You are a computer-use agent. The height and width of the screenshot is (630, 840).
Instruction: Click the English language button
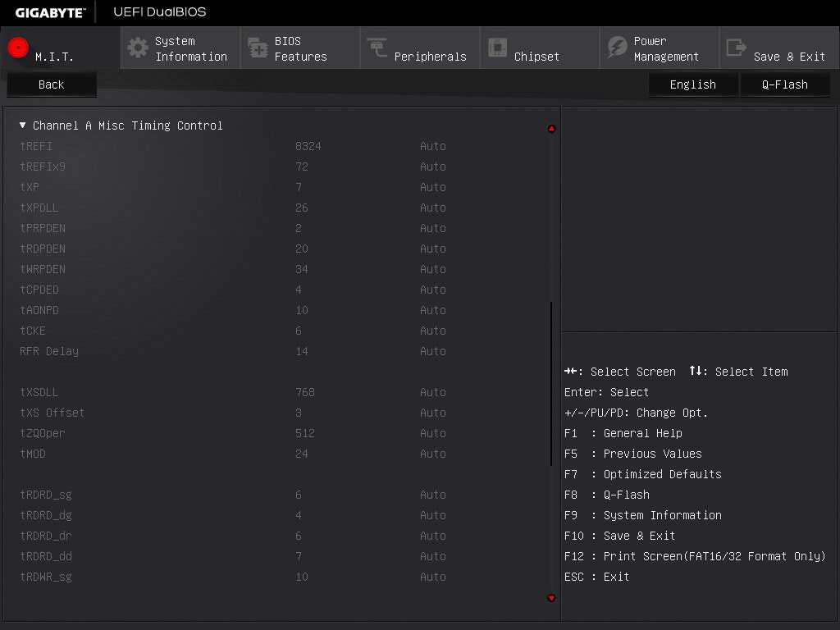point(692,84)
